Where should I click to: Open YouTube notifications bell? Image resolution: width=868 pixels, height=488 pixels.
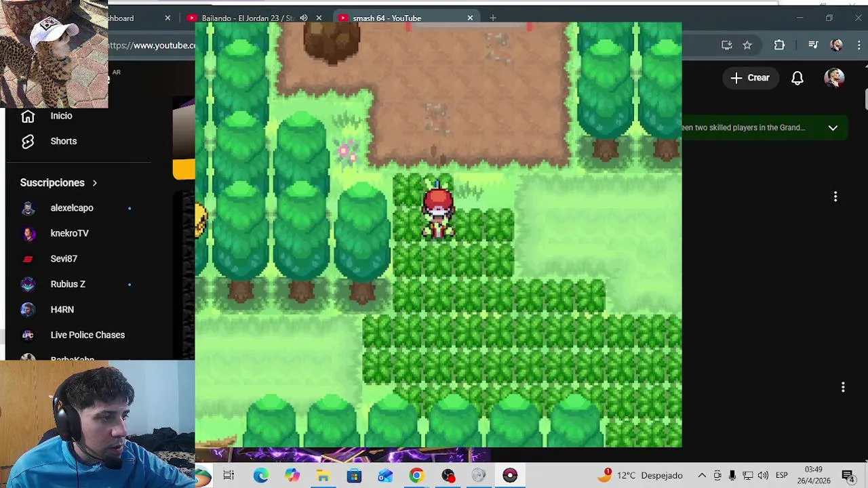[x=797, y=78]
